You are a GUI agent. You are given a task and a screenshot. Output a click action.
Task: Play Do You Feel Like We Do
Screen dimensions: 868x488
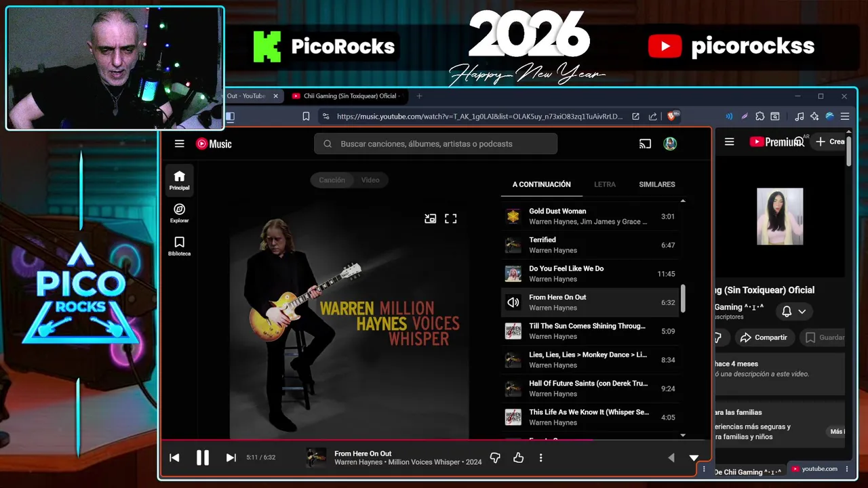coord(590,274)
